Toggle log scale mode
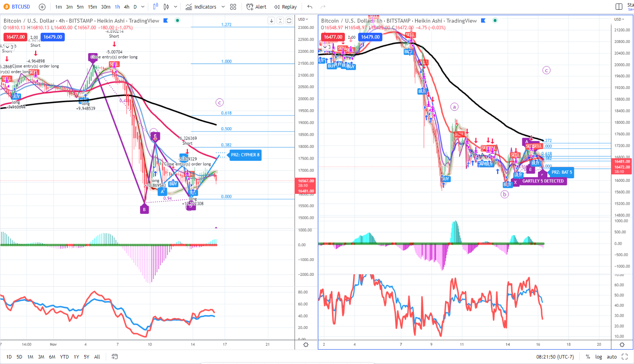The height and width of the screenshot is (364, 634). click(x=598, y=357)
